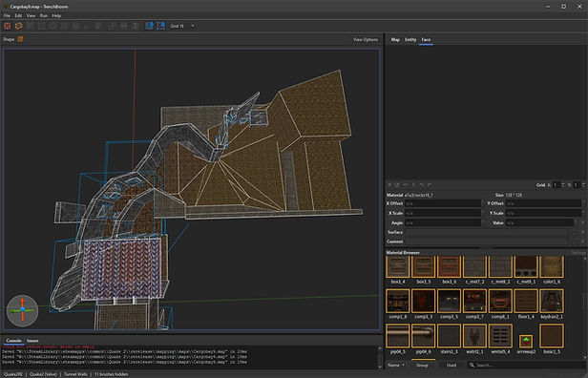
Task: Select the disabled Face tool icon
Action: [64, 26]
